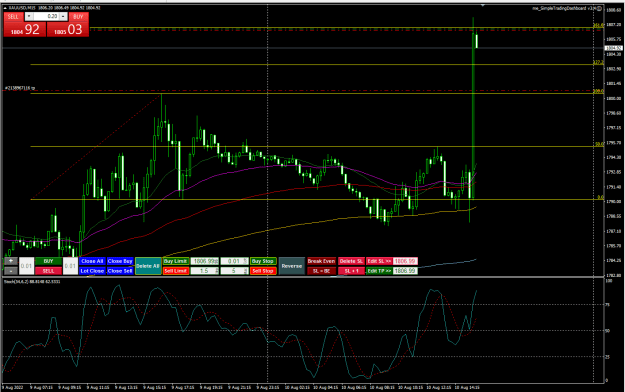Click the Buy Stop button
This screenshot has width=625, height=392.
pyautogui.click(x=263, y=261)
